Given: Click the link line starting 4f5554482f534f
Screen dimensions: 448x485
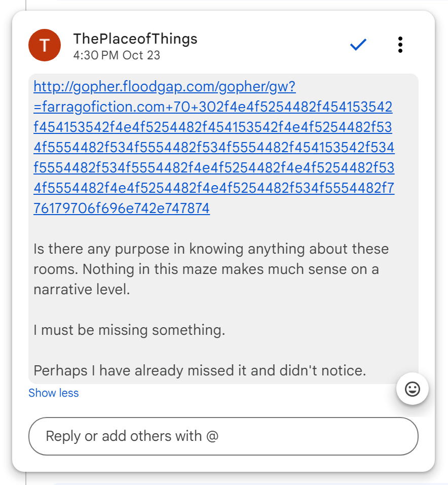Looking at the screenshot, I should coord(213,148).
